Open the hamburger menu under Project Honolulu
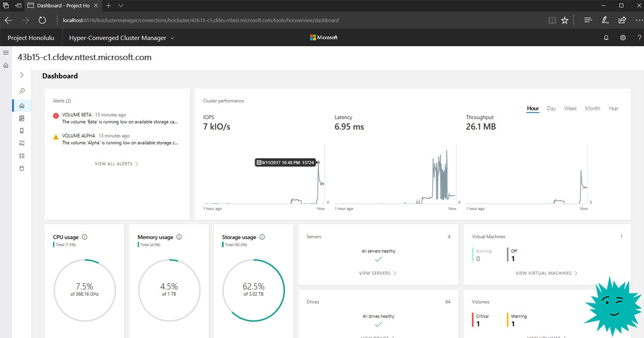Screen dimensions: 644x338 click(x=6, y=53)
